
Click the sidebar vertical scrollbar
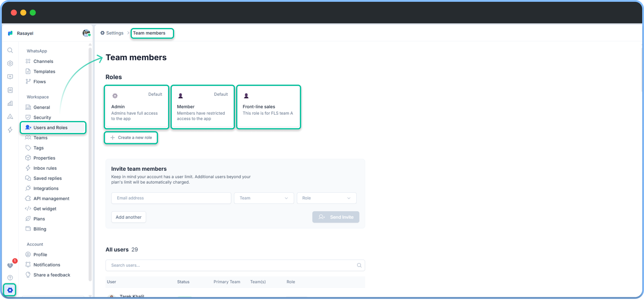[x=90, y=164]
